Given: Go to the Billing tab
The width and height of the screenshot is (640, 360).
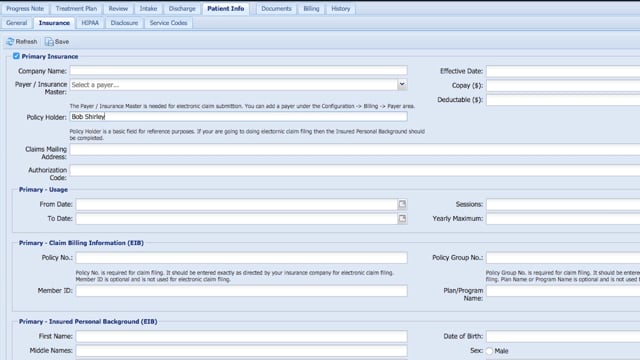Looking at the screenshot, I should tap(311, 9).
